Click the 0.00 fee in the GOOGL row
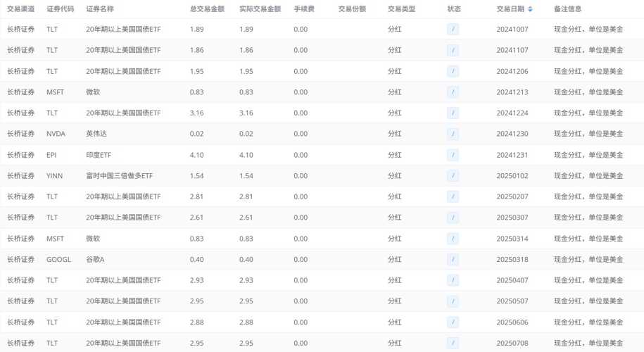Screen dimensions: 644x352 pyautogui.click(x=301, y=260)
